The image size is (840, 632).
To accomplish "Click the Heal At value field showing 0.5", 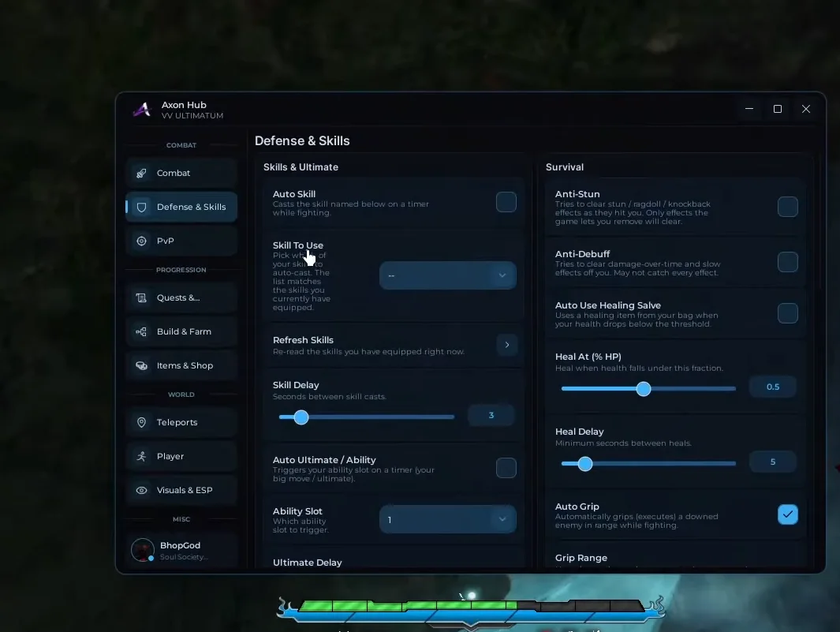I will tap(772, 387).
